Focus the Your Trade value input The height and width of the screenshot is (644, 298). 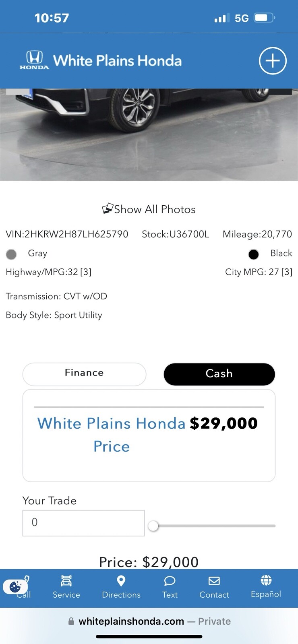[x=83, y=523]
